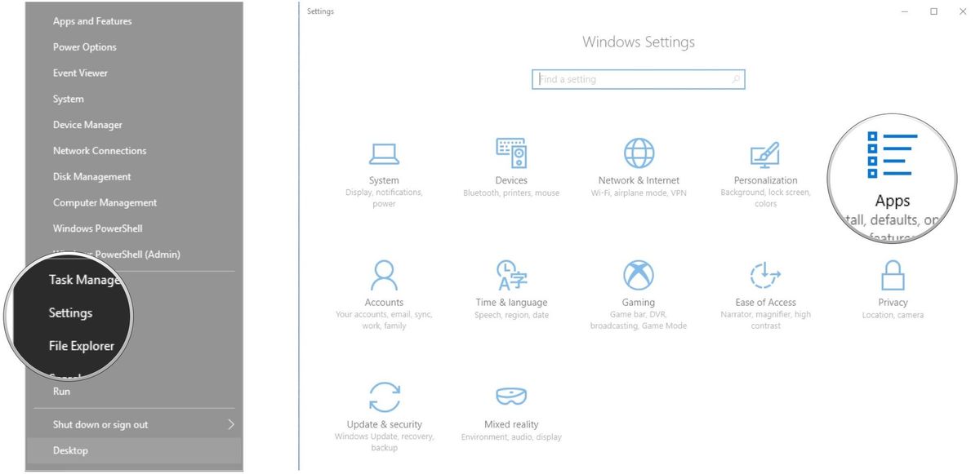Open Event Viewer from the menu

point(79,73)
